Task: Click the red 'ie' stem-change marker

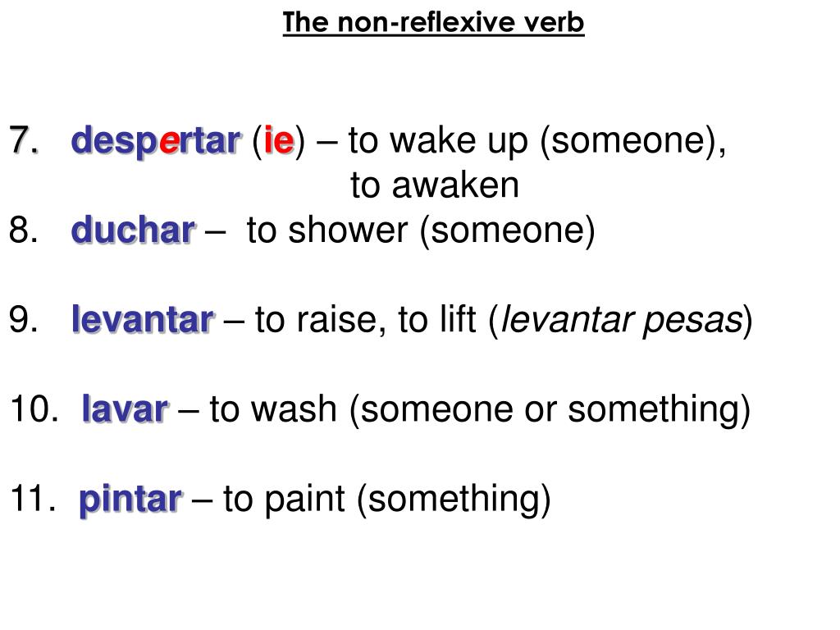Action: (279, 139)
